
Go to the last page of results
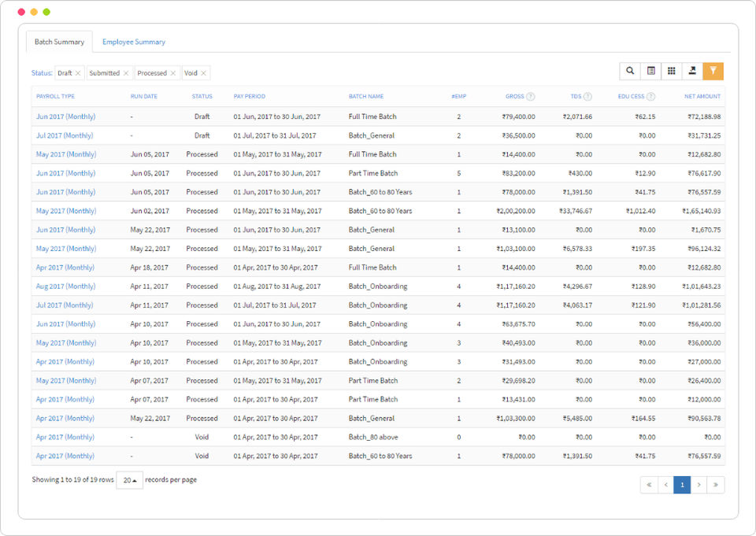[716, 485]
